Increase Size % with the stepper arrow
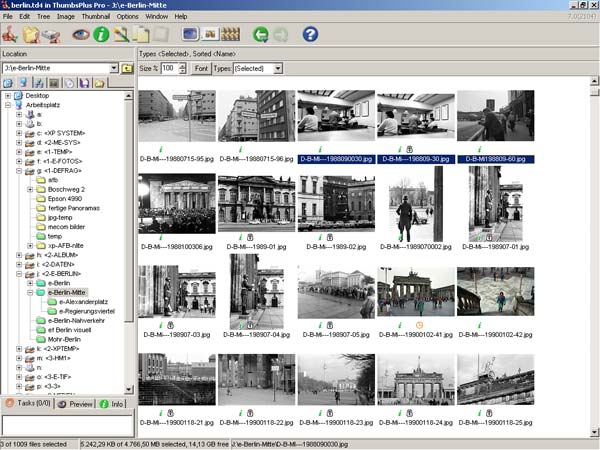The height and width of the screenshot is (450, 600). pyautogui.click(x=183, y=65)
